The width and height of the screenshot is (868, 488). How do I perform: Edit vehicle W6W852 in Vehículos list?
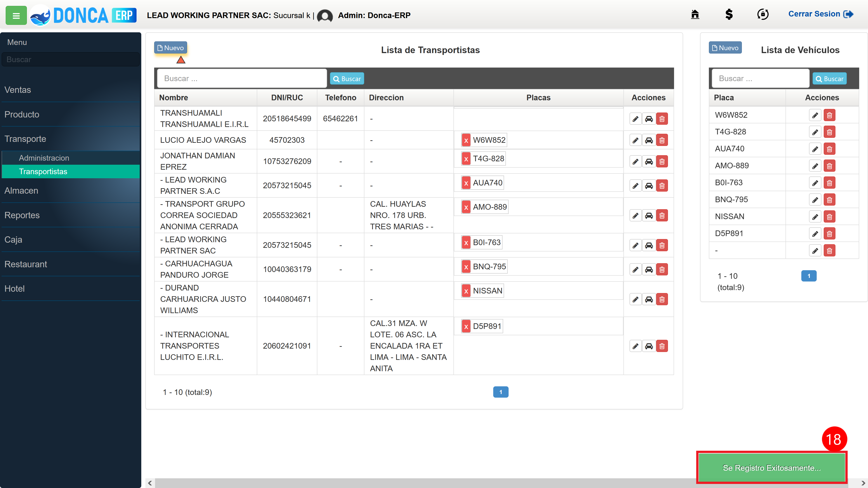[x=815, y=115]
